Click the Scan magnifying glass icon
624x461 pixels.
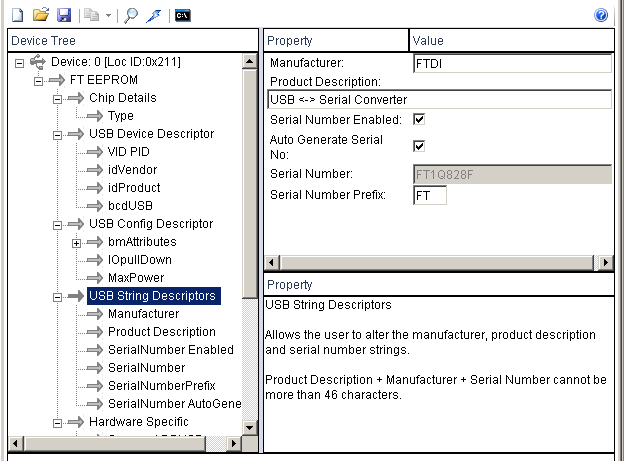[x=131, y=15]
